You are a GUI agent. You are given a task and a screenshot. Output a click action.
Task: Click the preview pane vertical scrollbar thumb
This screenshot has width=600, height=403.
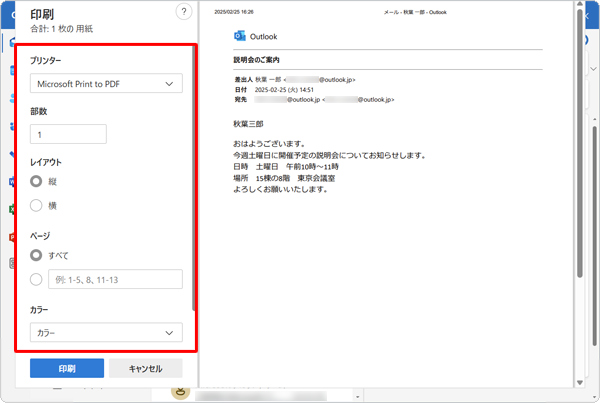tap(580, 142)
